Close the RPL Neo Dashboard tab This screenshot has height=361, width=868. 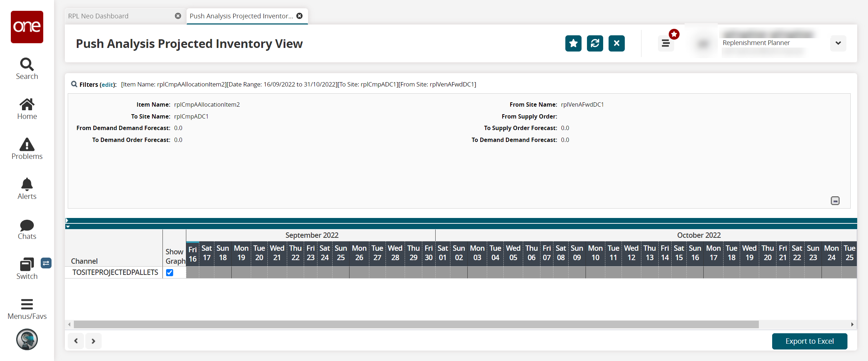coord(178,16)
